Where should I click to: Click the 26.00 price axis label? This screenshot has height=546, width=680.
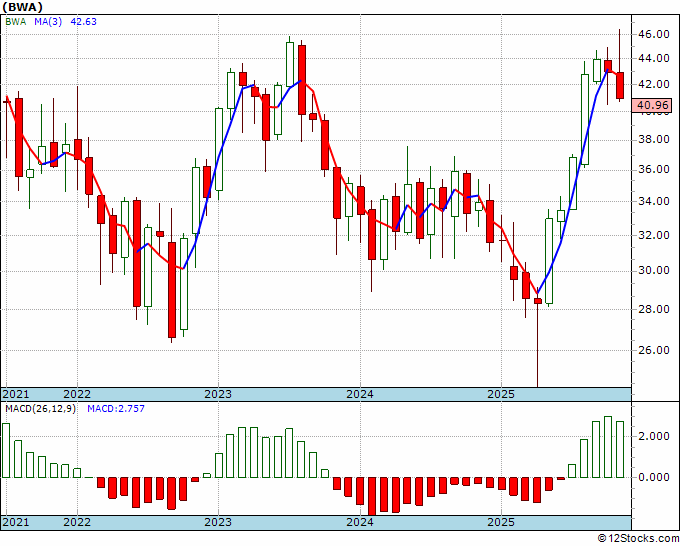(653, 350)
